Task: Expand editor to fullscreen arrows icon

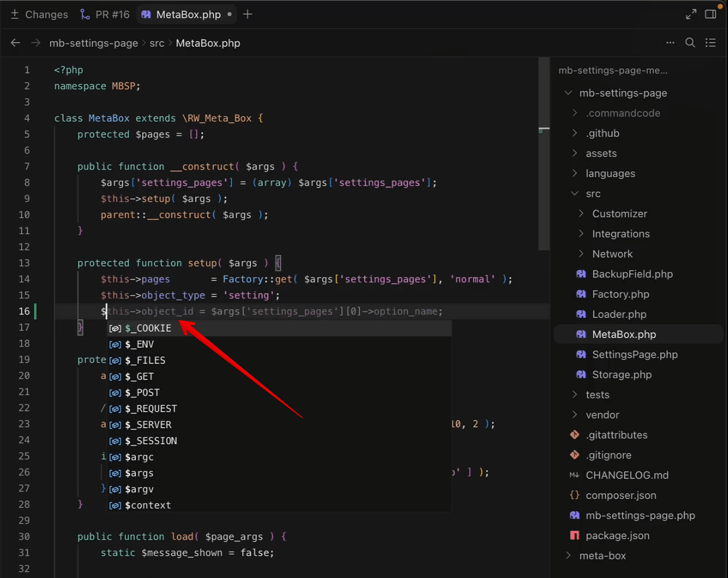Action: [x=691, y=14]
